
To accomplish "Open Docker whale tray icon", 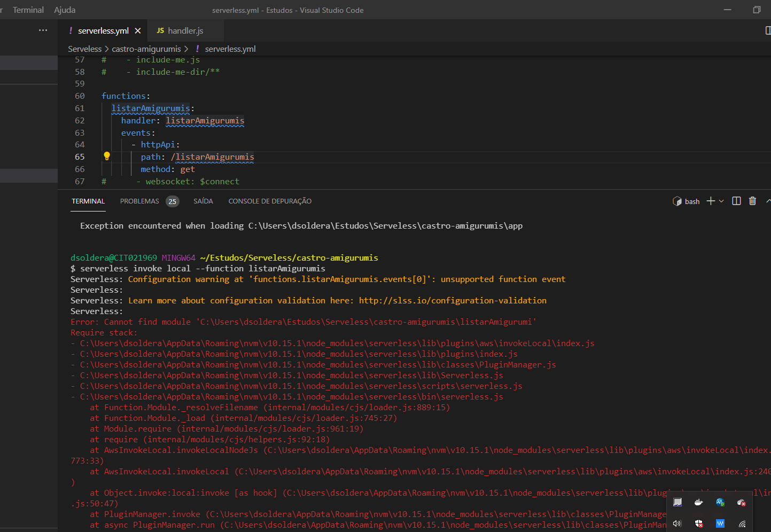I will pos(698,502).
